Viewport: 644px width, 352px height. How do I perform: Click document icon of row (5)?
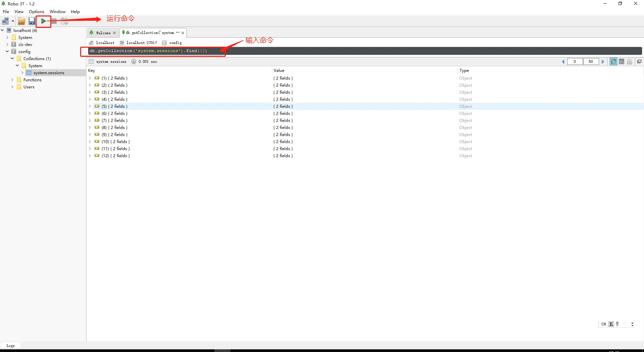click(97, 106)
